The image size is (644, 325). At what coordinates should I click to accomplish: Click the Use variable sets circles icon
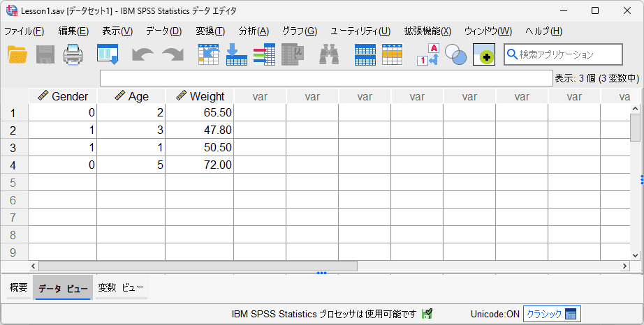[x=456, y=54]
